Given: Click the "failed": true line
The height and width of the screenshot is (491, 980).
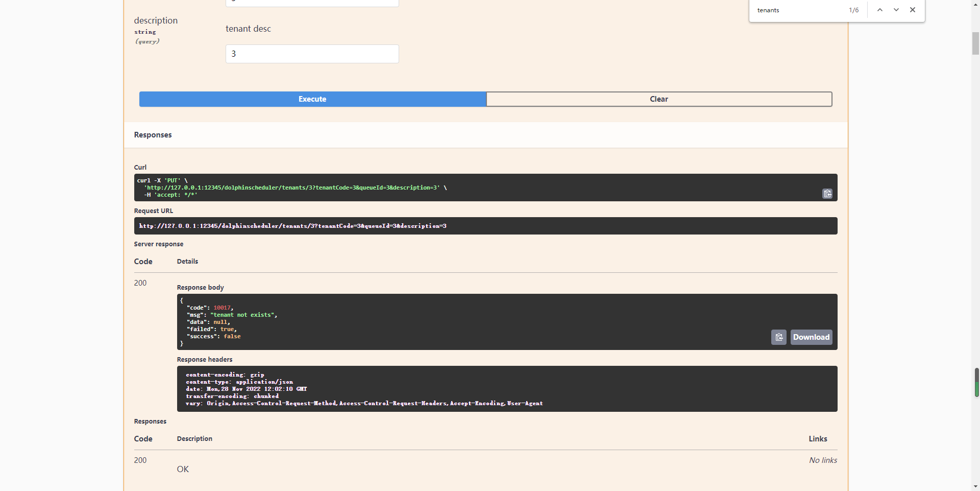Looking at the screenshot, I should pyautogui.click(x=212, y=329).
